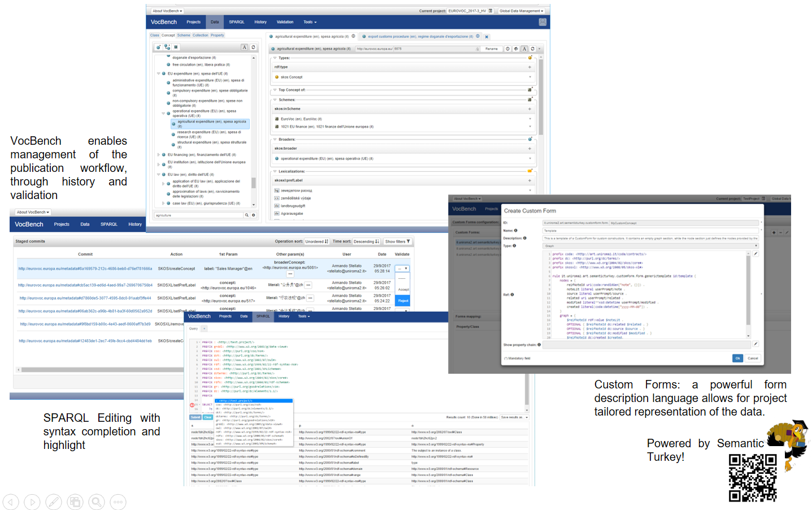
Task: Open the commit link ending d76ef781666a
Action: coord(85,269)
